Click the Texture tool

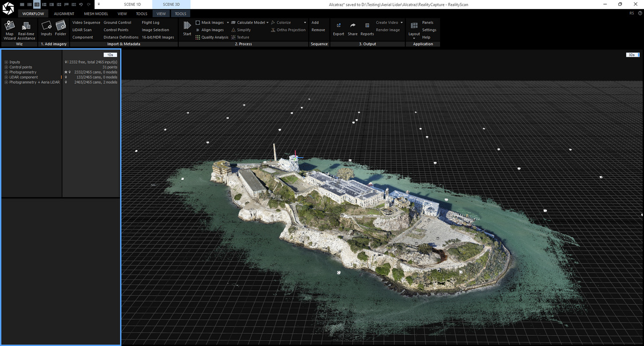240,38
